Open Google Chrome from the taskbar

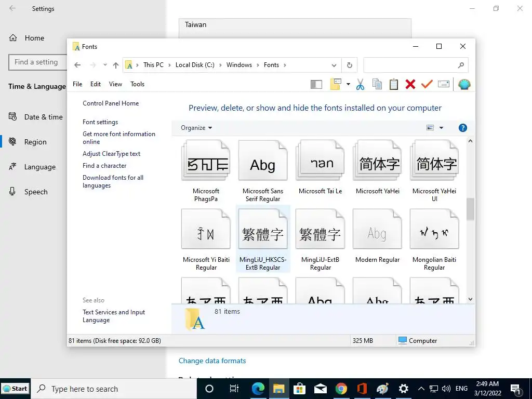341,389
